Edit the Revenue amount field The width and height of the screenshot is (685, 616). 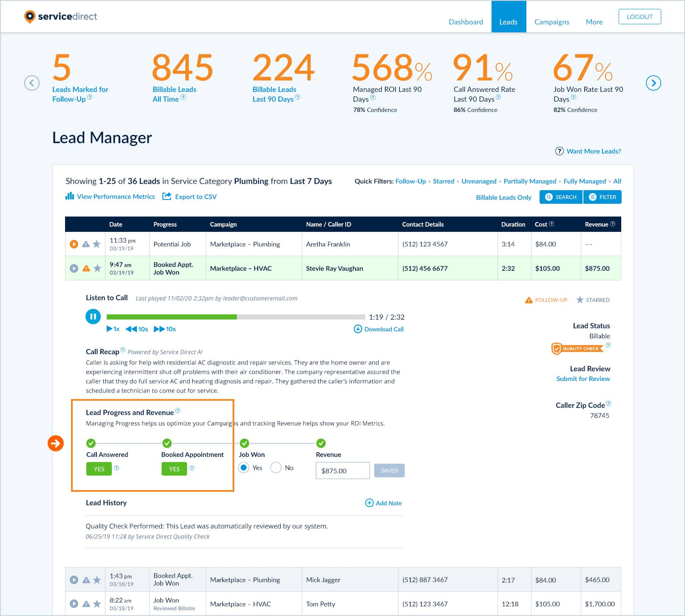click(343, 470)
